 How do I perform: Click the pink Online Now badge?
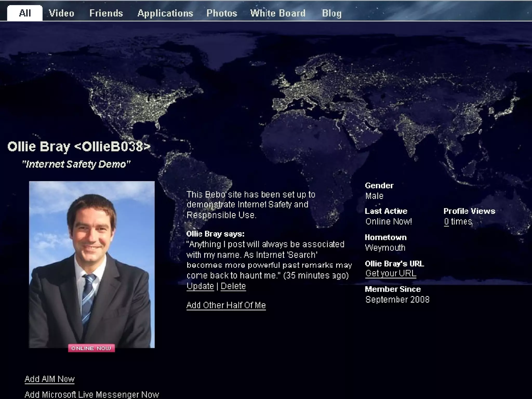click(x=91, y=348)
